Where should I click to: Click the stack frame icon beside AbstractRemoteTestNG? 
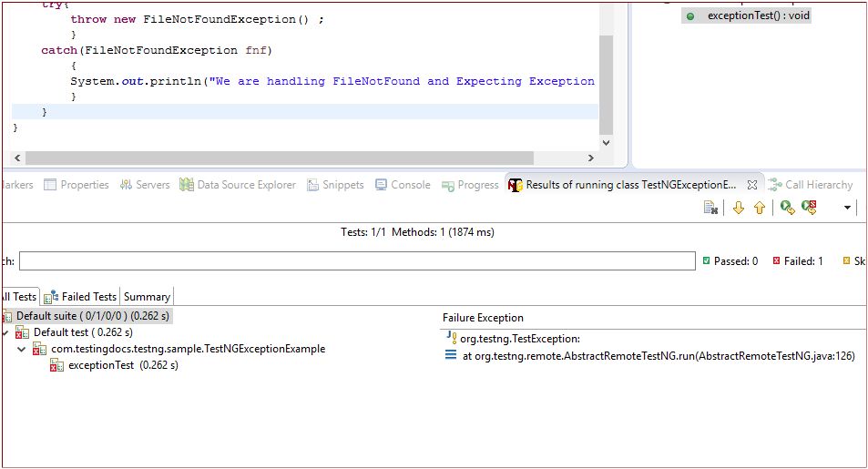point(451,355)
